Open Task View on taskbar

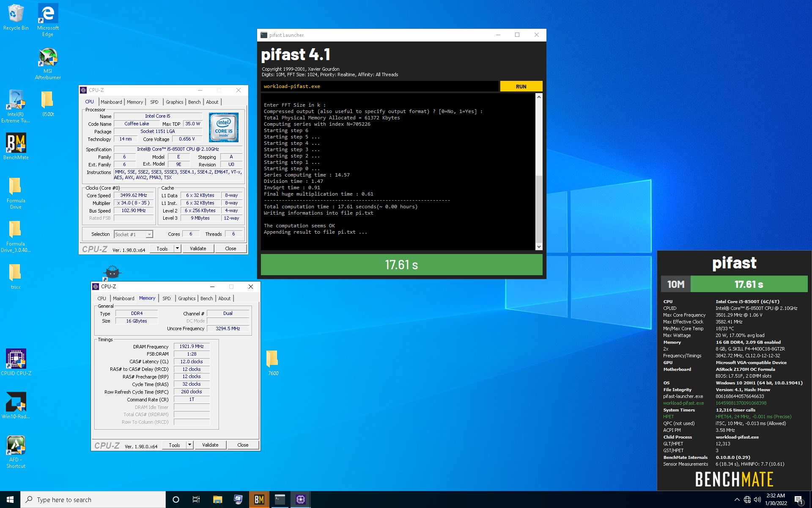196,500
